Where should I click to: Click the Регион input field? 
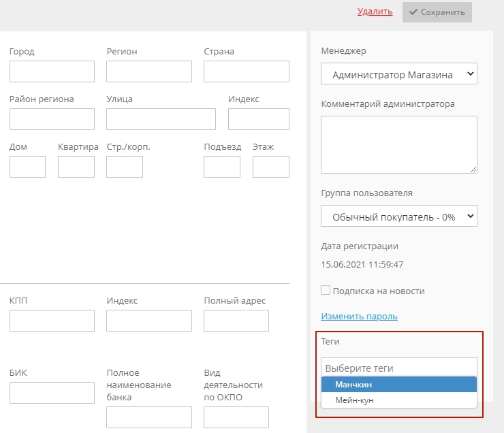click(149, 71)
